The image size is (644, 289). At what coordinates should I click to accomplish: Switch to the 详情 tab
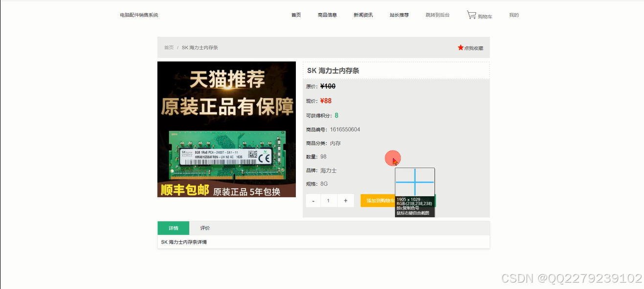[173, 228]
